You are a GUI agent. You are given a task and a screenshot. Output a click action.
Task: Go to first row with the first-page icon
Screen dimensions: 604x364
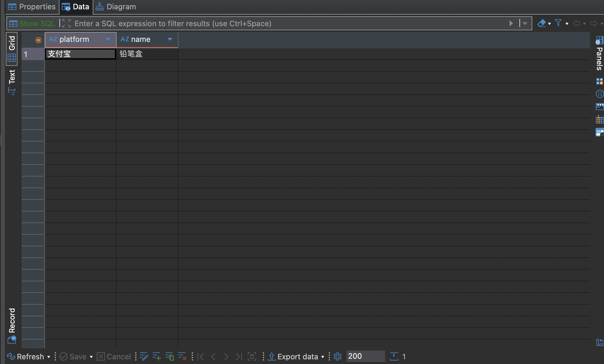pos(201,356)
